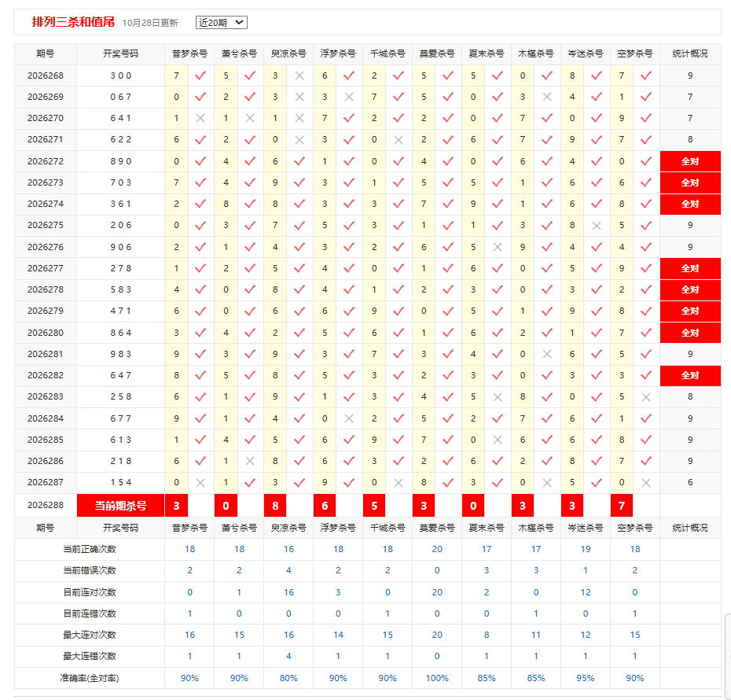Click the summary count 6 in row 2026287

tap(690, 483)
